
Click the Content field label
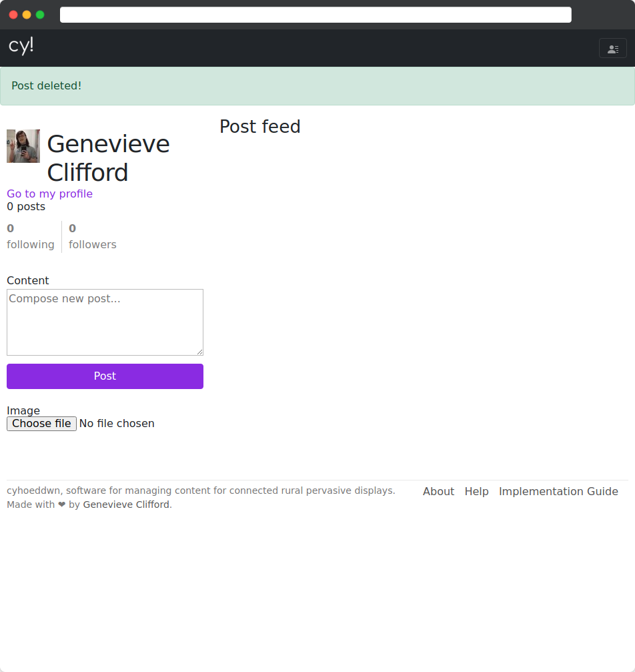click(28, 280)
